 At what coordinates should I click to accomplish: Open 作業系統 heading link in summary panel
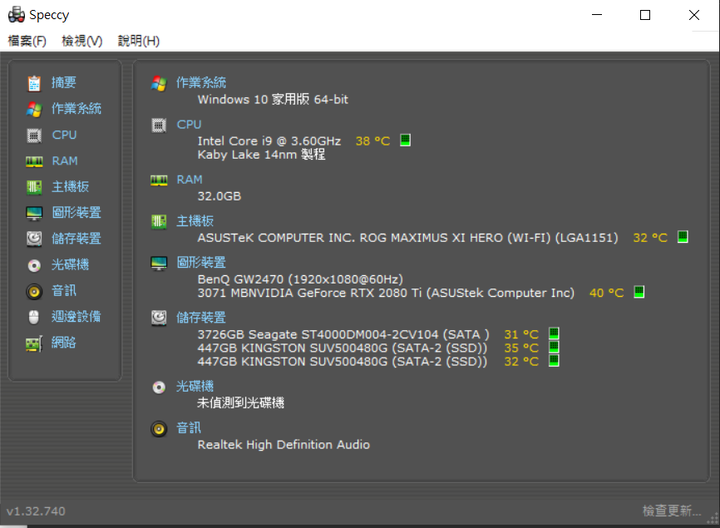201,83
